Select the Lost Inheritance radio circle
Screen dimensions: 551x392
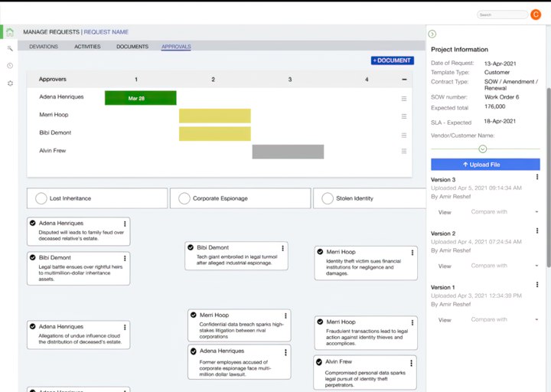pyautogui.click(x=41, y=198)
